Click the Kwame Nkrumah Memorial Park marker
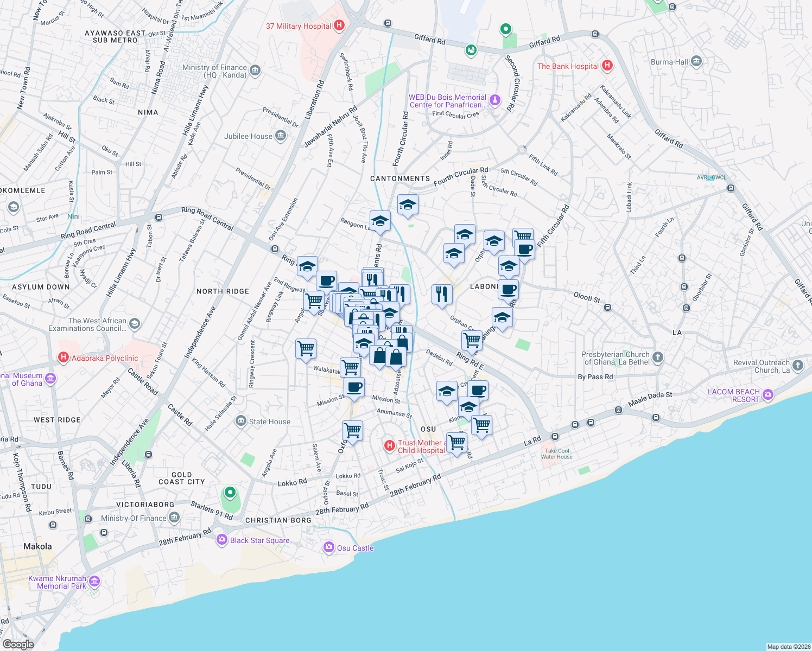Screen dimensions: 812x651 coord(93,581)
